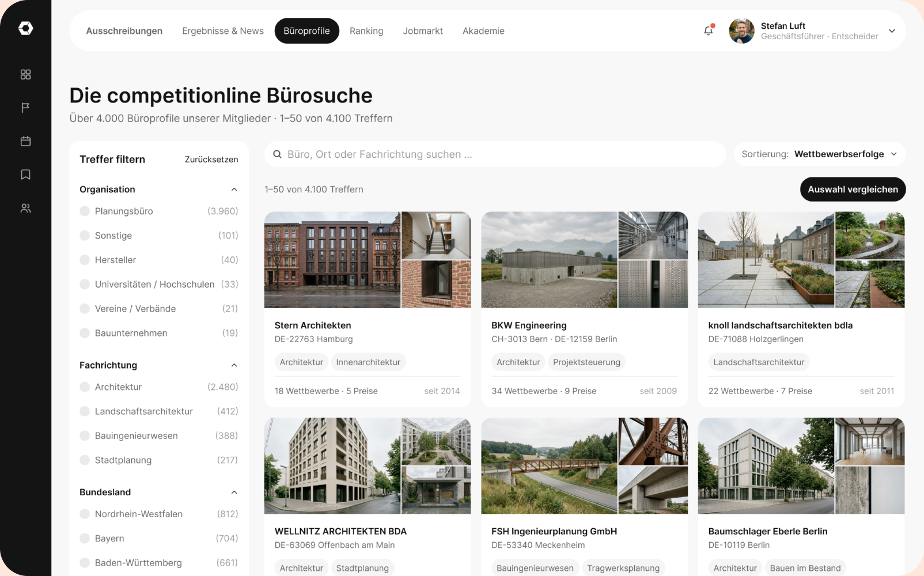Screen dimensions: 924x576
Task: Click the Büro search input field
Action: coord(495,154)
